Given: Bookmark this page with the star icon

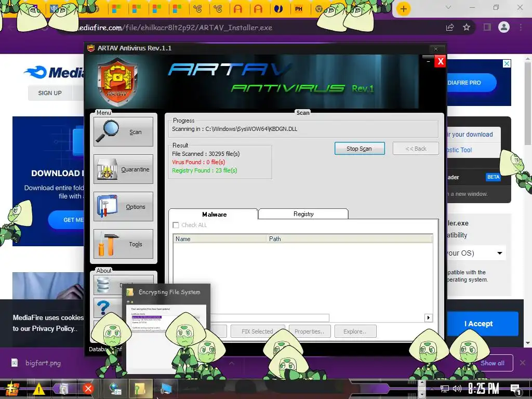Looking at the screenshot, I should 467,27.
